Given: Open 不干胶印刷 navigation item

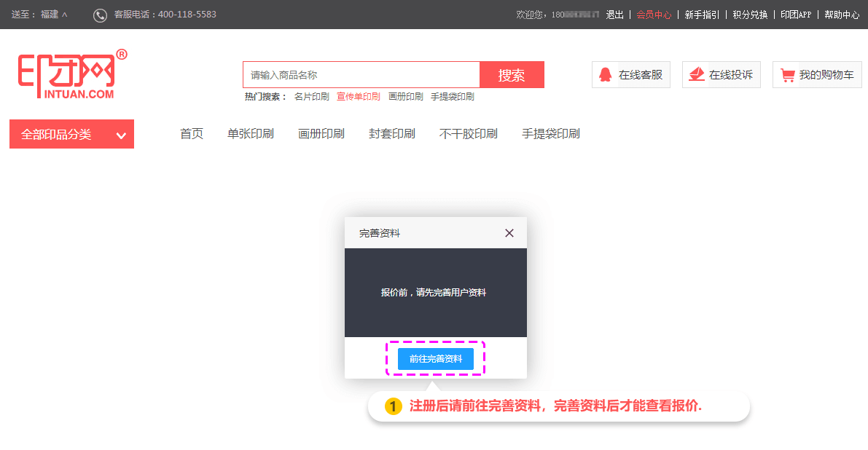Looking at the screenshot, I should 469,134.
